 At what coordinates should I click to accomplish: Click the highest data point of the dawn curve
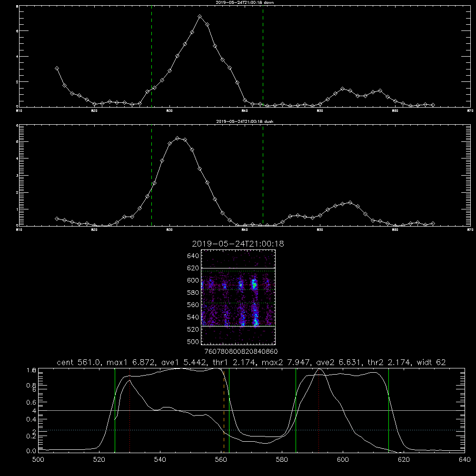(200, 17)
